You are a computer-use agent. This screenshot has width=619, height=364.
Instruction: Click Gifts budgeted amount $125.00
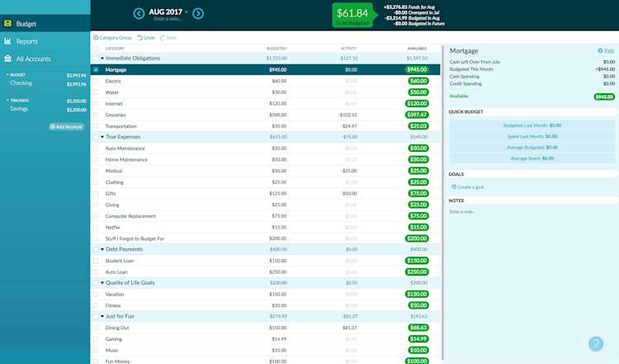click(x=278, y=193)
